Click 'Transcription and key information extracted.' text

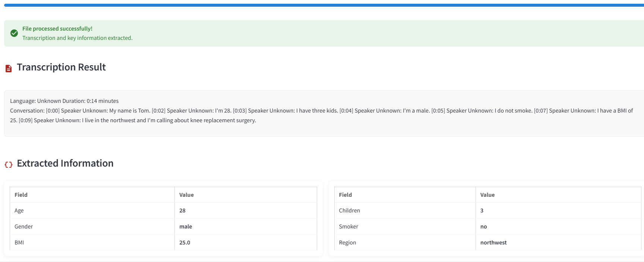pos(78,38)
